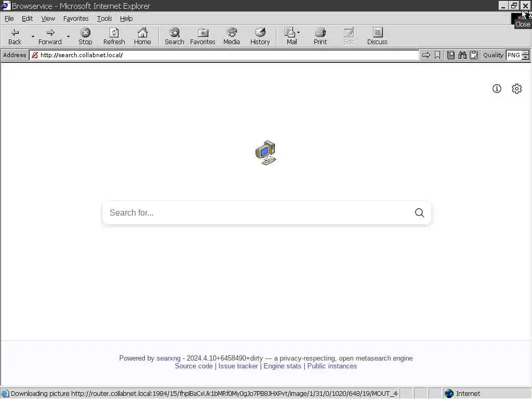The width and height of the screenshot is (532, 399).
Task: Open the Source code link
Action: pyautogui.click(x=194, y=366)
